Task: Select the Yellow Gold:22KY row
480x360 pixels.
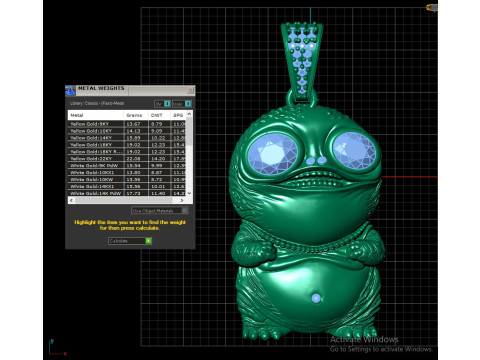Action: (127, 159)
